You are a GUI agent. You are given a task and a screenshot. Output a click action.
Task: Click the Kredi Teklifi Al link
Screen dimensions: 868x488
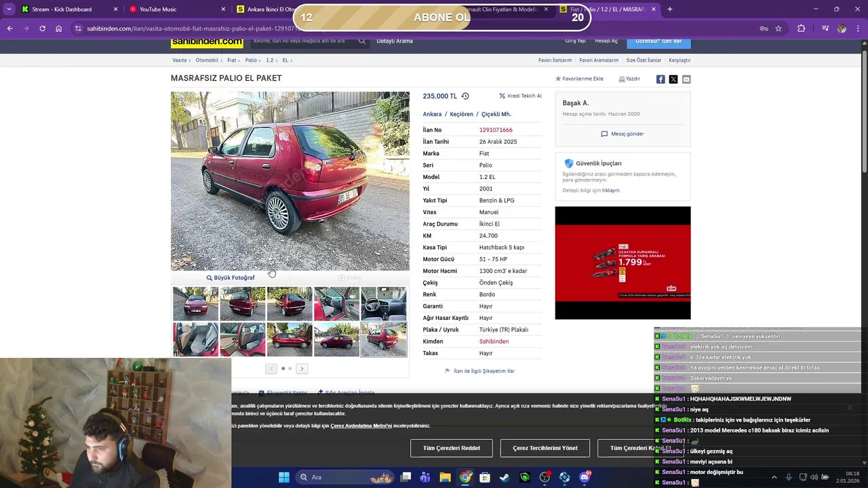[x=520, y=96]
